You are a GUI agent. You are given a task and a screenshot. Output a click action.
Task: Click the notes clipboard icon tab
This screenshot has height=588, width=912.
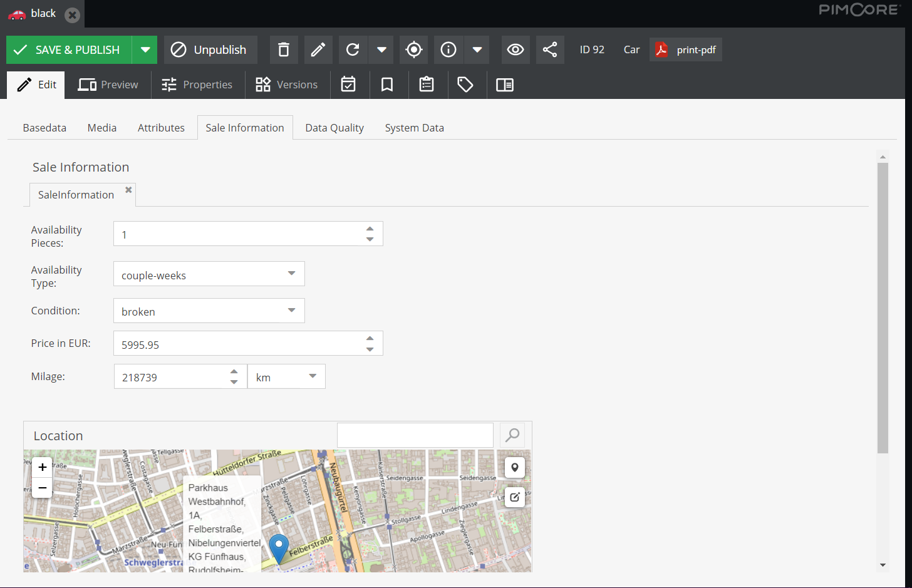(427, 85)
